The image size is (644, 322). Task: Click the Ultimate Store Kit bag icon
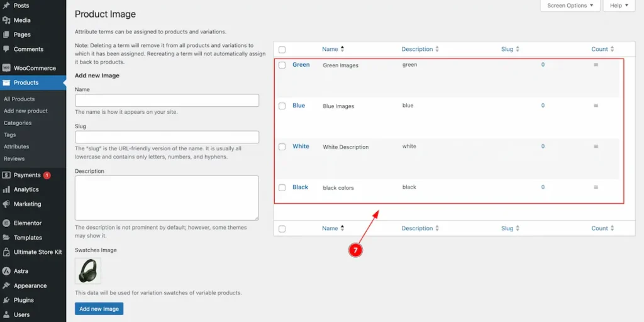point(6,252)
